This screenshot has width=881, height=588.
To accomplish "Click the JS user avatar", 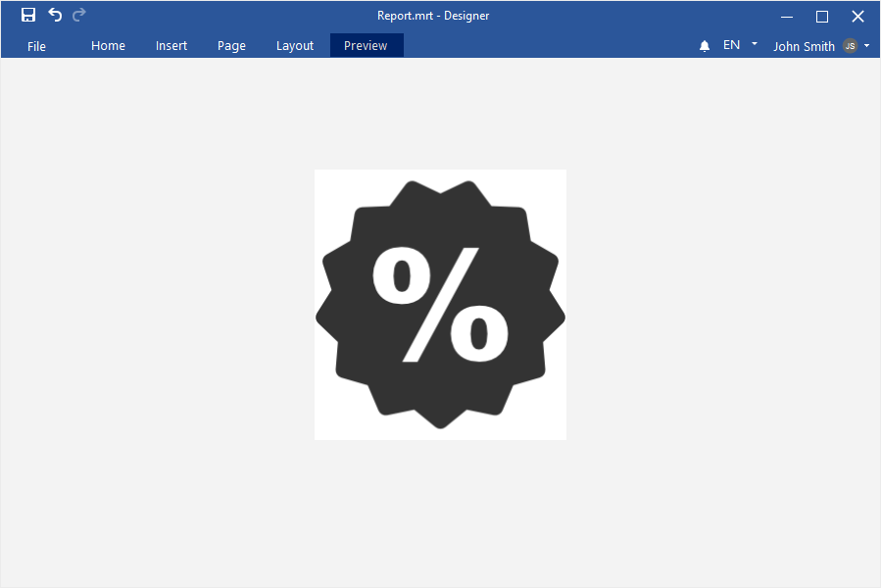I will coord(850,46).
